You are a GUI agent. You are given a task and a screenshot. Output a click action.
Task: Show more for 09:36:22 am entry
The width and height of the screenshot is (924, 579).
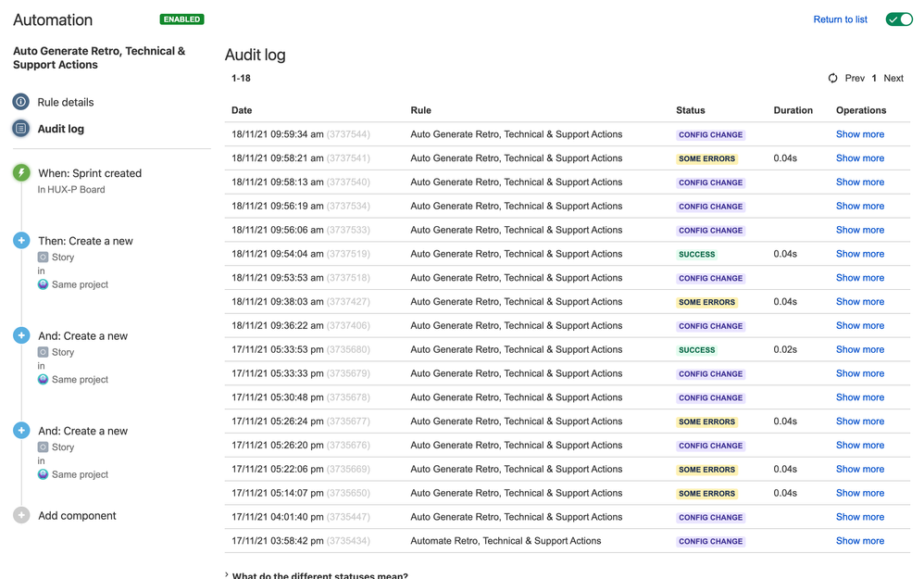click(860, 325)
